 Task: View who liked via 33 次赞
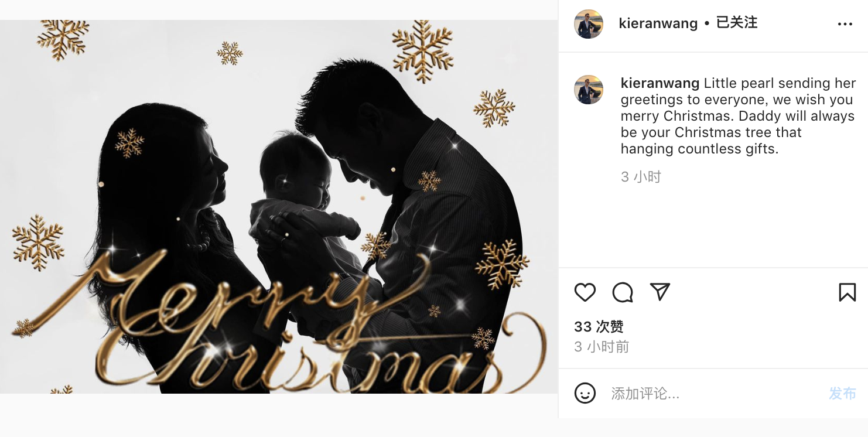(x=599, y=326)
